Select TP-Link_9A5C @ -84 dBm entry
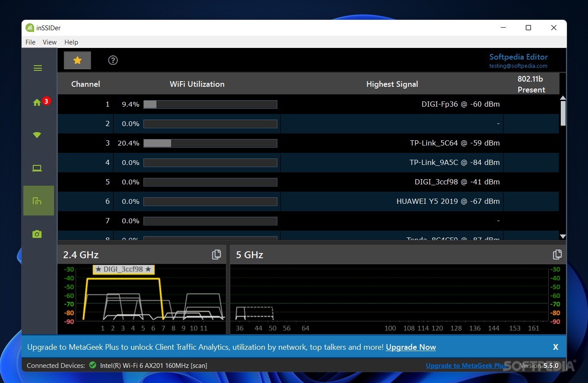 click(455, 162)
